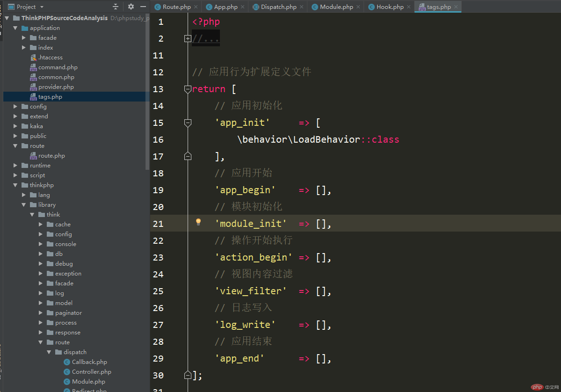Select the paginator folder
The image size is (561, 392).
68,313
